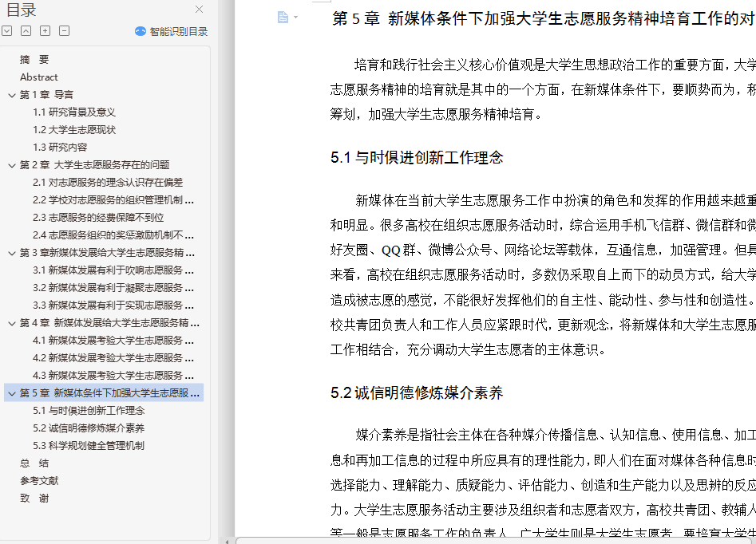Click the 5.1 与时俱进创新工作理念 heading in document

tap(417, 158)
